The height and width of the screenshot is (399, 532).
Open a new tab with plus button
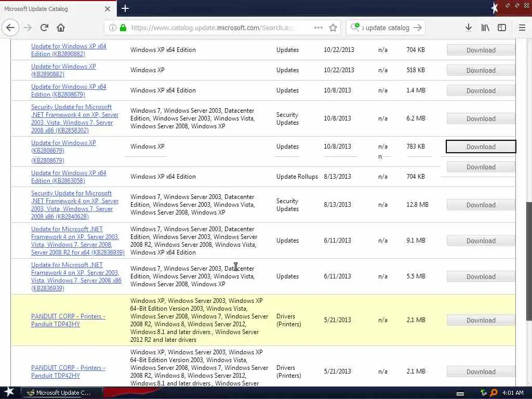pos(125,8)
